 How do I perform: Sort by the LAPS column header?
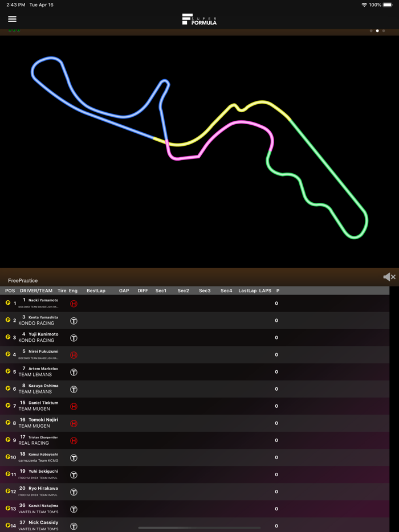(x=265, y=290)
